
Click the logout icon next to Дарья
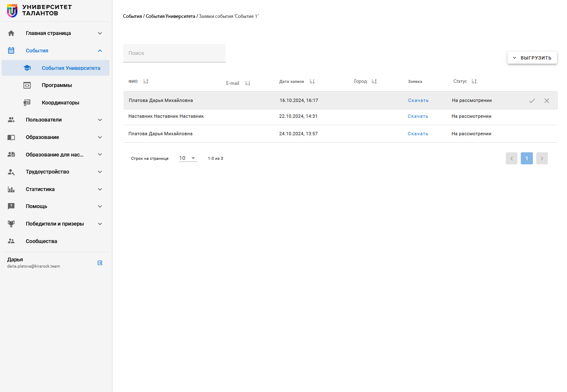(x=100, y=263)
